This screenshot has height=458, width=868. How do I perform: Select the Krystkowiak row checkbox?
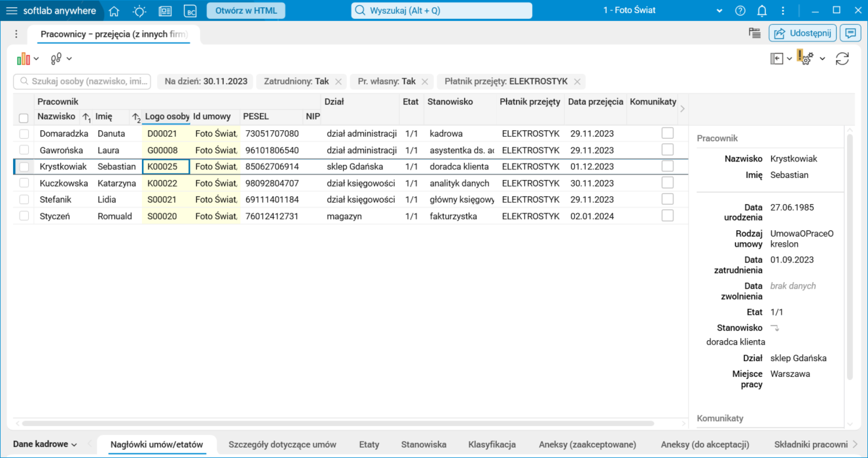[24, 167]
